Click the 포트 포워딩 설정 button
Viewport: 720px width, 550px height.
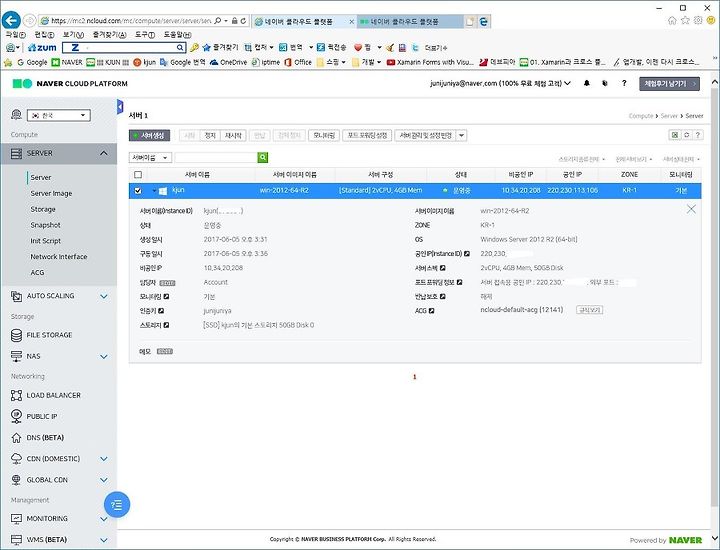click(x=367, y=135)
